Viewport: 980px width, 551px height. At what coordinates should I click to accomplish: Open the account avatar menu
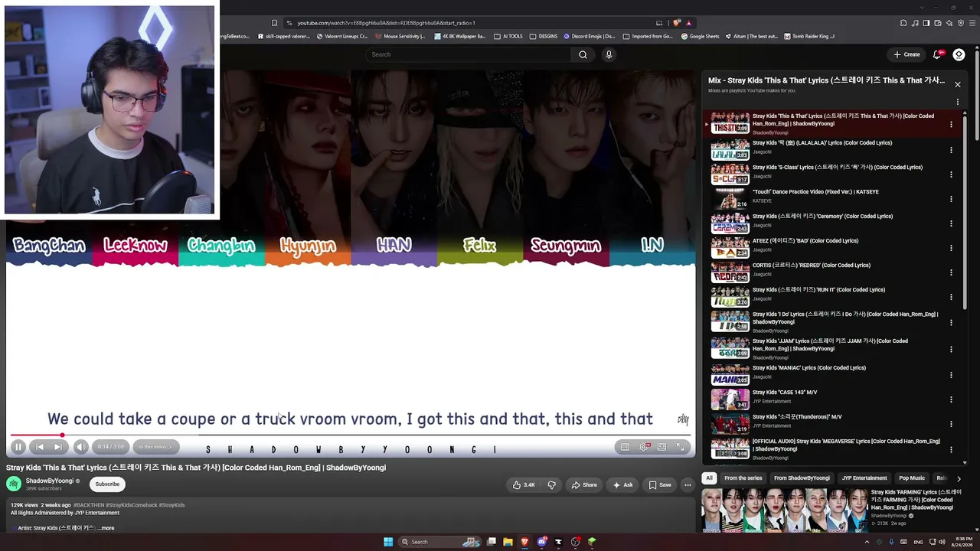(959, 54)
